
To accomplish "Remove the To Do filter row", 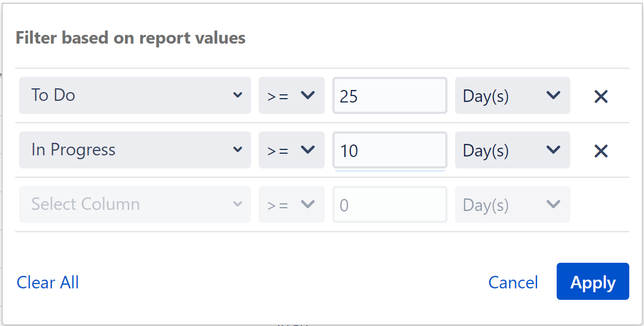I will 601,96.
